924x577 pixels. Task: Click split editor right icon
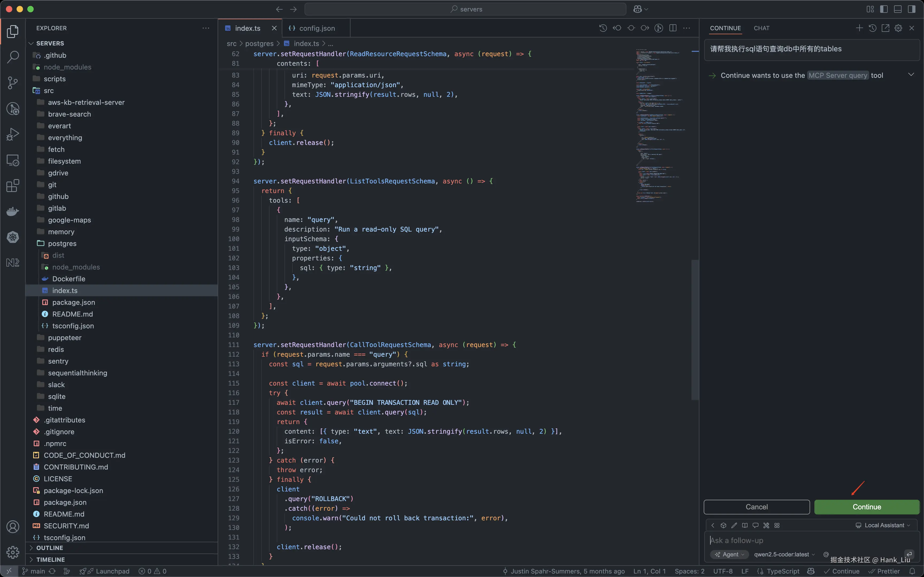click(673, 28)
